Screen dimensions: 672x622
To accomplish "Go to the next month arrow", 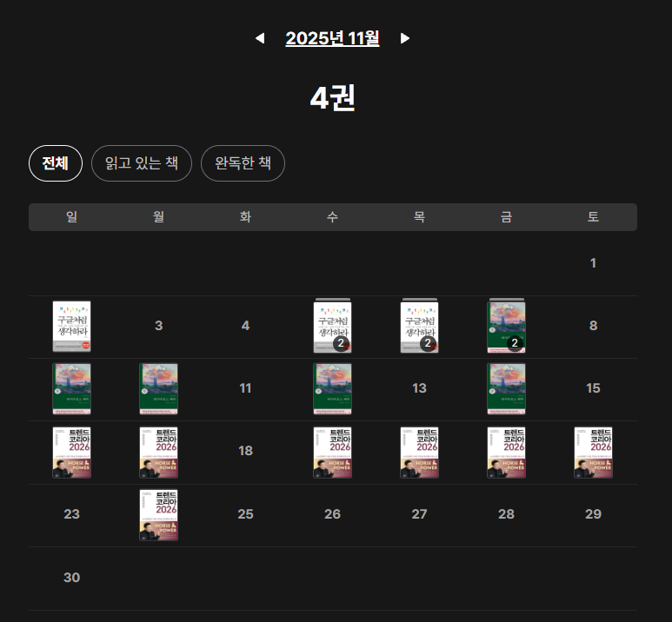I will pyautogui.click(x=405, y=38).
